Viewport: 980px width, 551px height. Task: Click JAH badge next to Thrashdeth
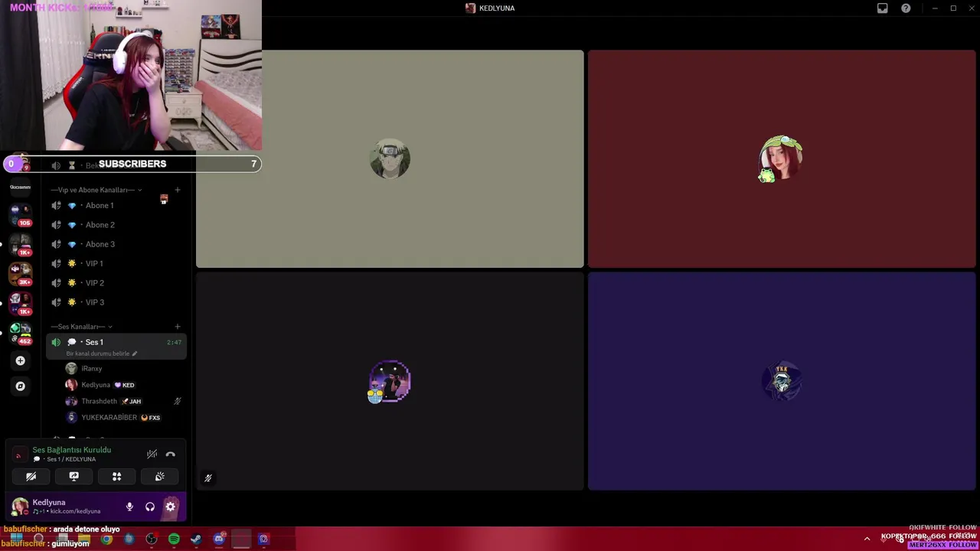[x=131, y=401]
